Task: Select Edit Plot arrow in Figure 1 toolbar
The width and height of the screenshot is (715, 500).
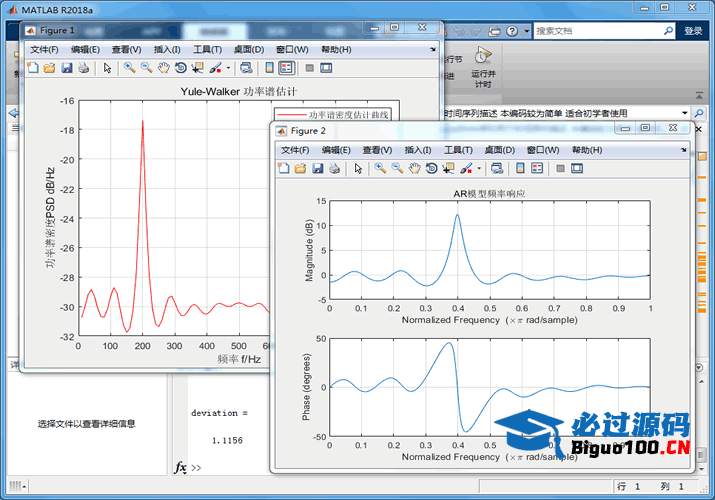Action: (x=108, y=68)
